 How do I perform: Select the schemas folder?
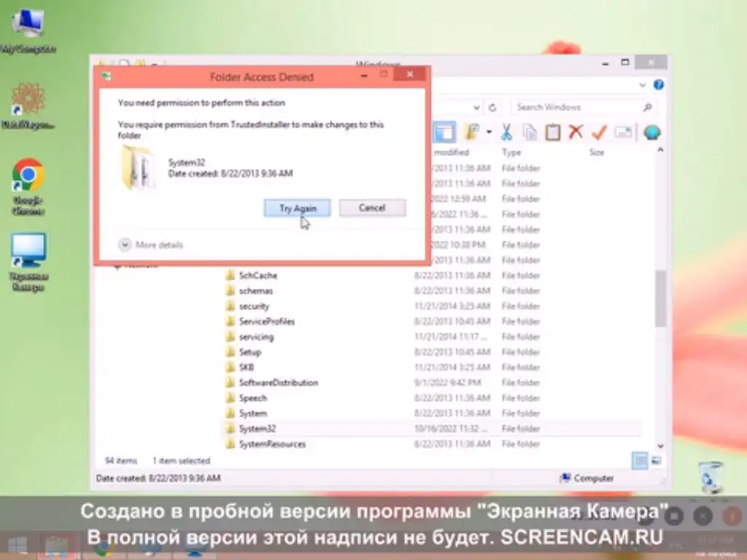click(255, 290)
